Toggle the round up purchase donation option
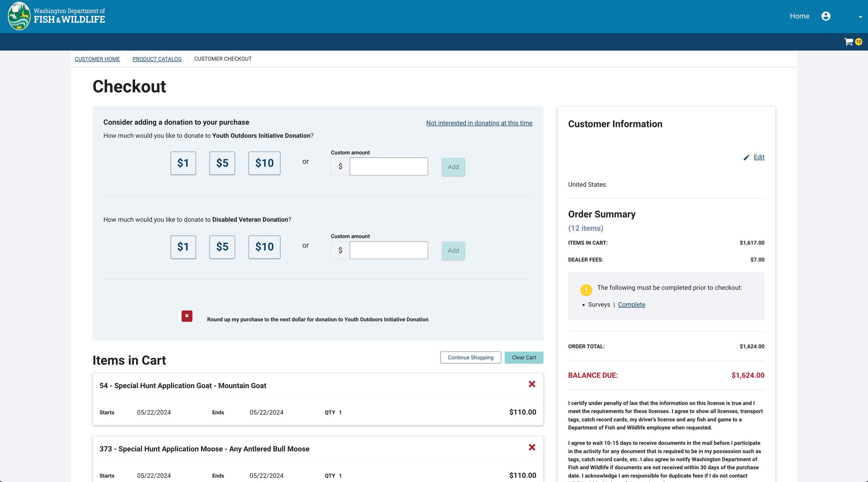 (x=186, y=316)
